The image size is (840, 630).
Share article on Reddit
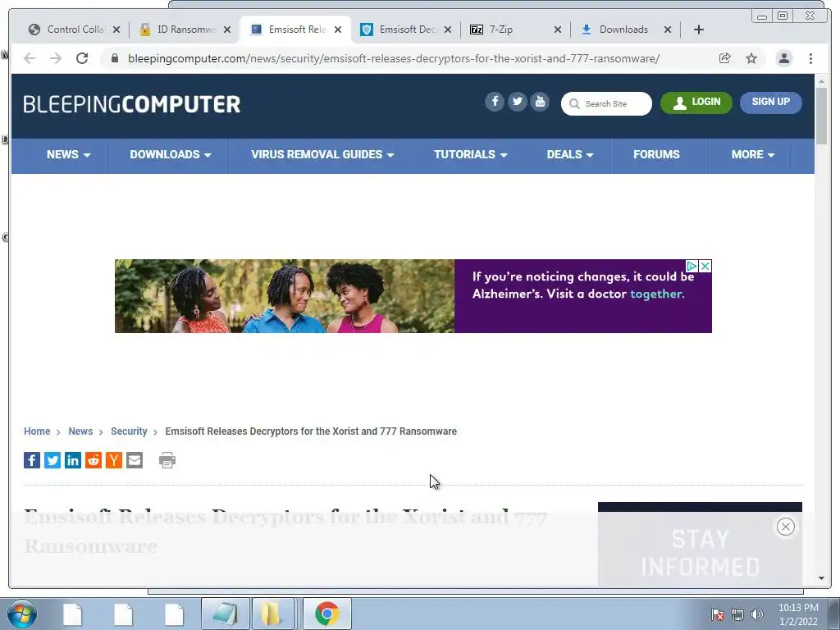tap(94, 460)
